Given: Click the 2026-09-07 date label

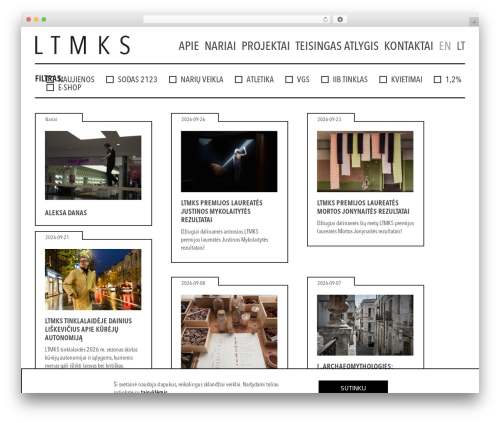Looking at the screenshot, I should [x=329, y=283].
